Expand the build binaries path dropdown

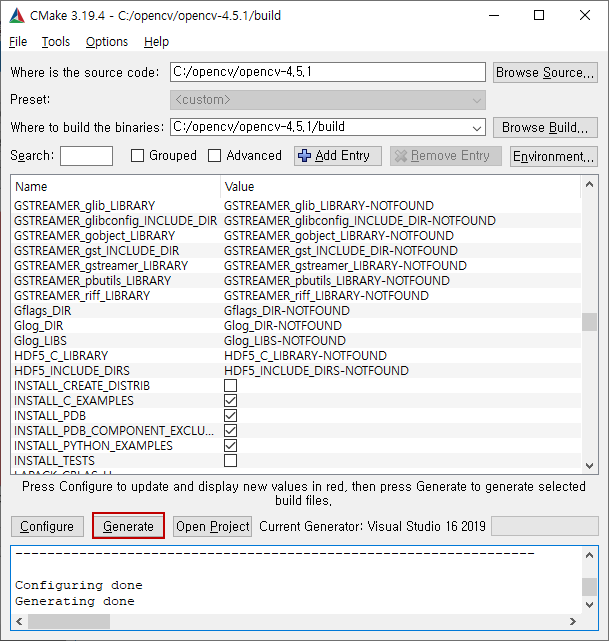476,128
